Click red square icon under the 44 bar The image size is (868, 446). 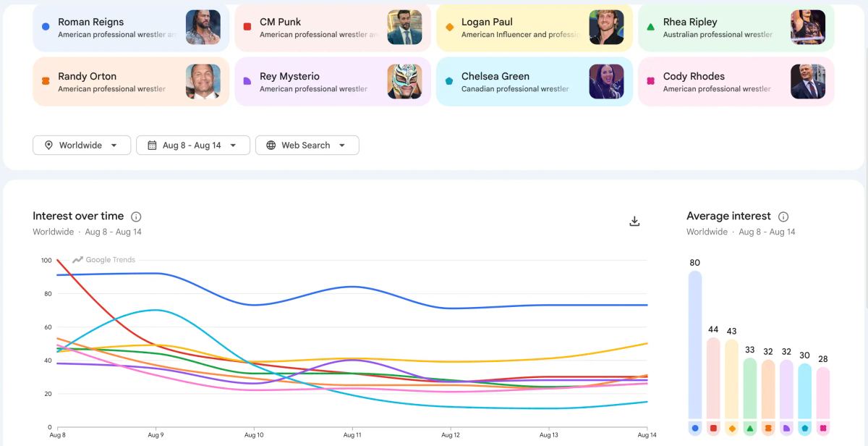tap(714, 429)
